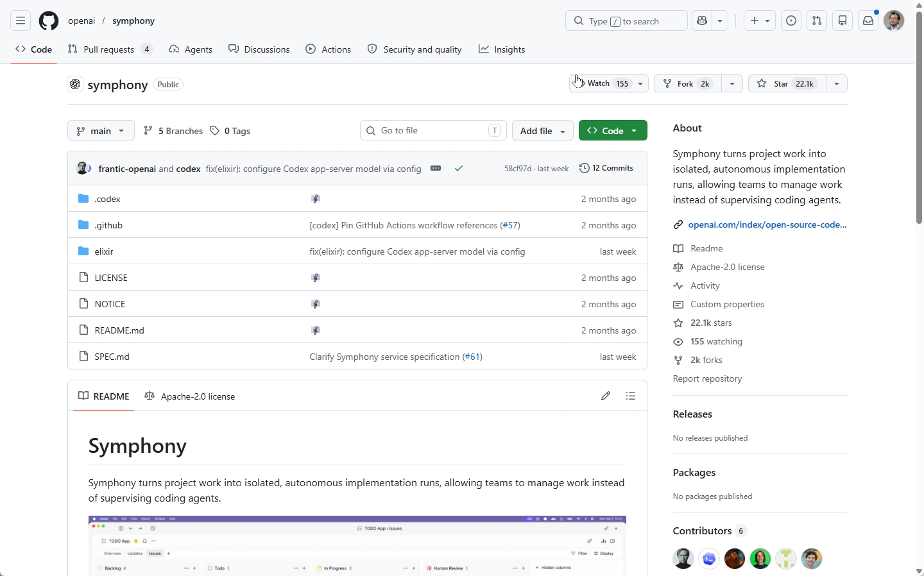Open the user profile avatar menu

(894, 21)
